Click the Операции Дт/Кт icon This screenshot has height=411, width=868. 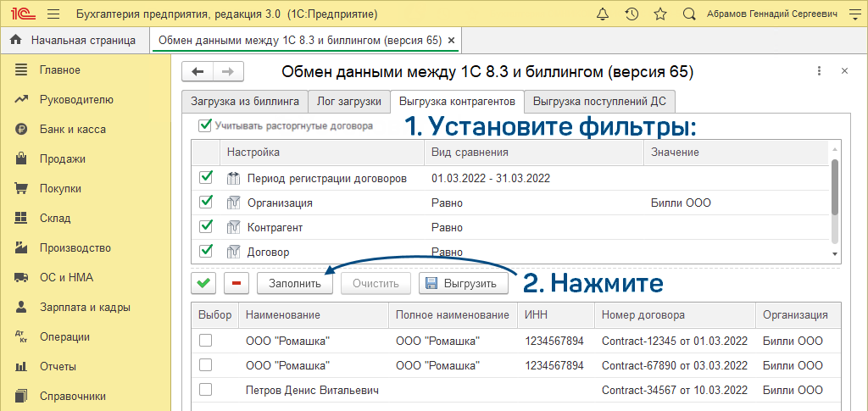coord(21,336)
